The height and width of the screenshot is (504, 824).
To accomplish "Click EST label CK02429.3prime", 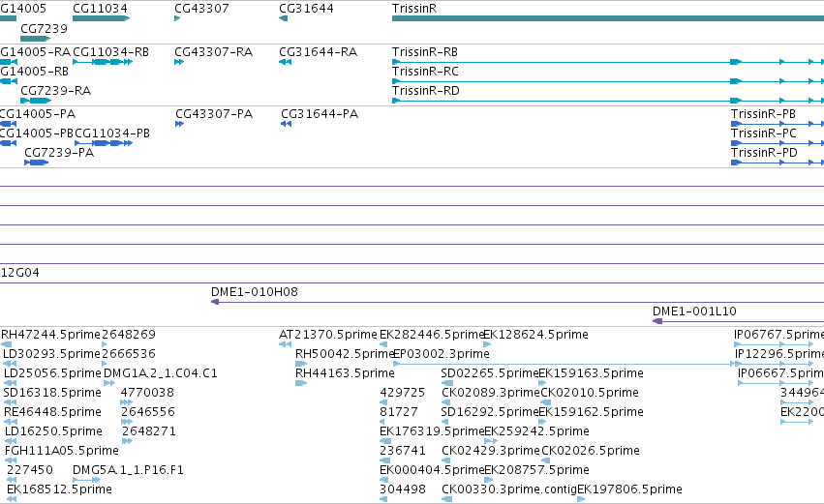I will point(491,451).
